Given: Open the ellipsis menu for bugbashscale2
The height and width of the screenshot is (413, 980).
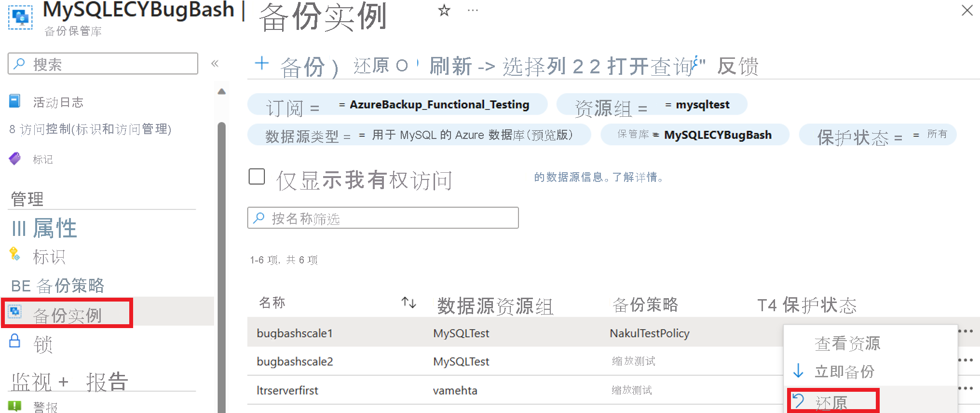Looking at the screenshot, I should [x=966, y=360].
